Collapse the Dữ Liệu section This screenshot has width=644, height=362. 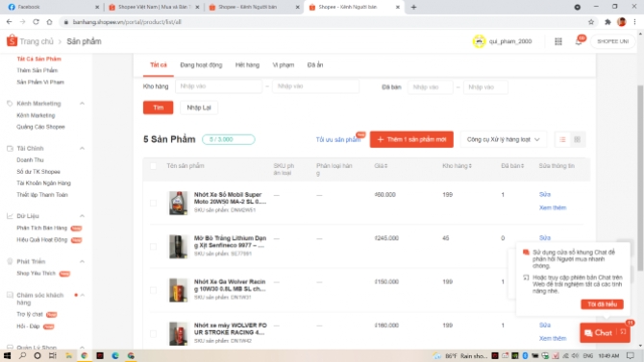82,216
